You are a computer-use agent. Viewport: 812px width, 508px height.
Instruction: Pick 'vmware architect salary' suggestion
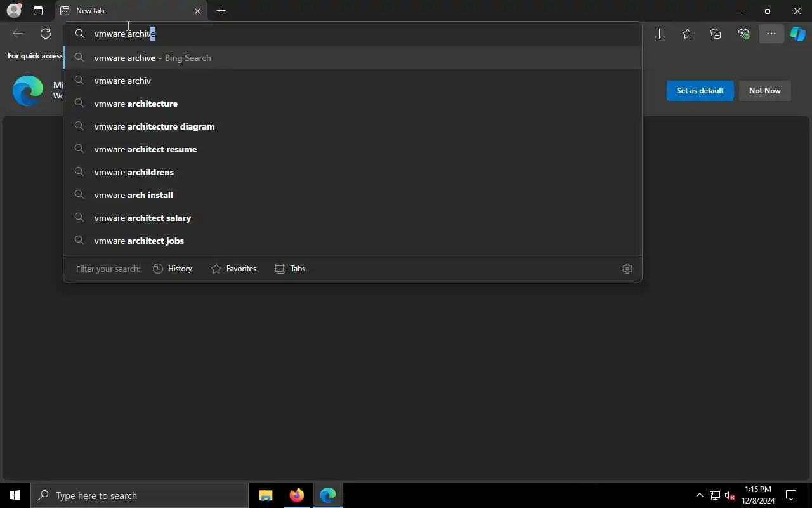(x=353, y=218)
